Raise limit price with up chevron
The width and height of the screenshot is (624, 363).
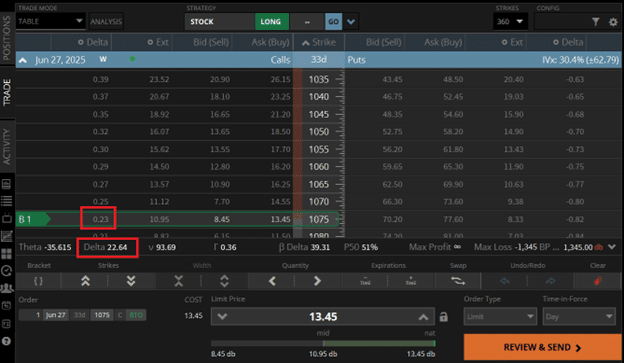coord(423,317)
